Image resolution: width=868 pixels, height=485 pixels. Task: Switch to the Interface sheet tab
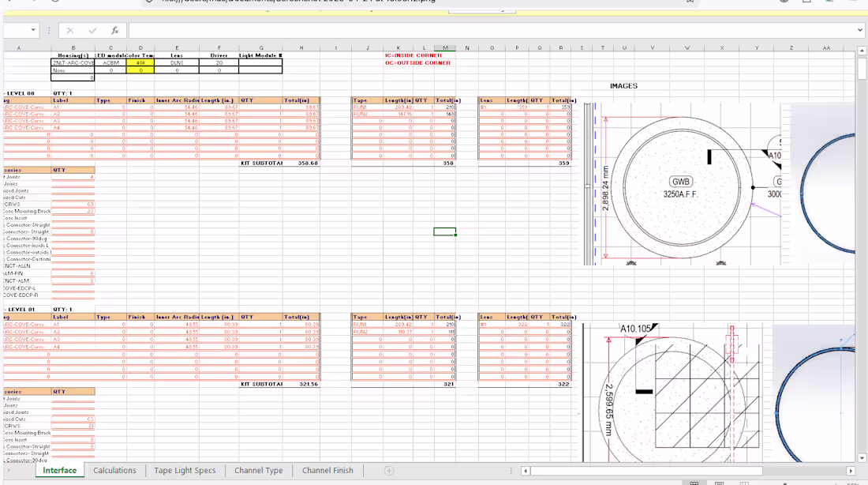[60, 470]
